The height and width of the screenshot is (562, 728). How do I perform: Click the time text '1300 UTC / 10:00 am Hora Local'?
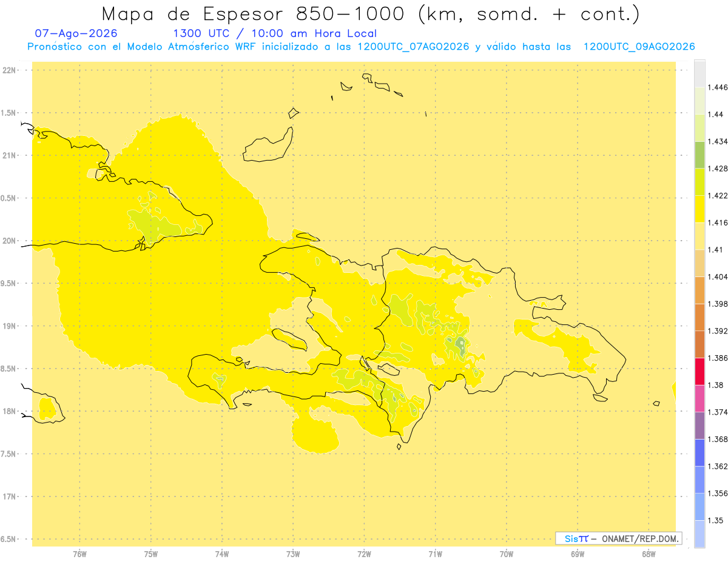275,33
